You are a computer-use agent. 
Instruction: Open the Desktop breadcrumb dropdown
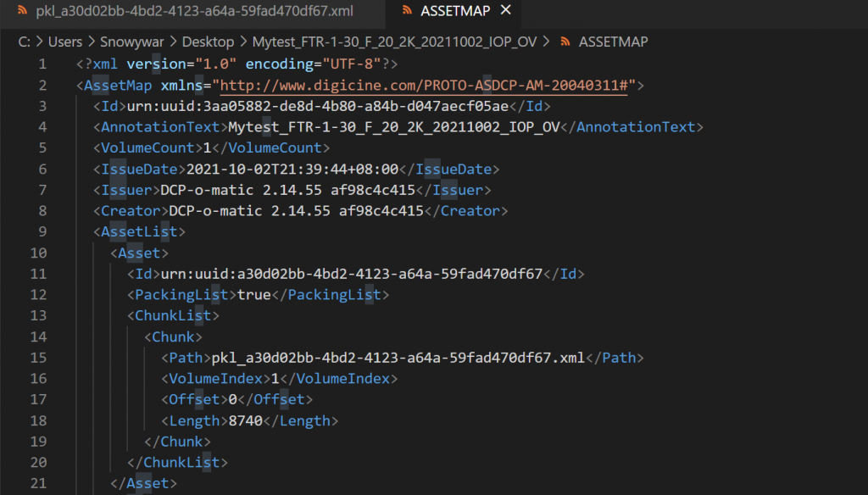point(208,42)
